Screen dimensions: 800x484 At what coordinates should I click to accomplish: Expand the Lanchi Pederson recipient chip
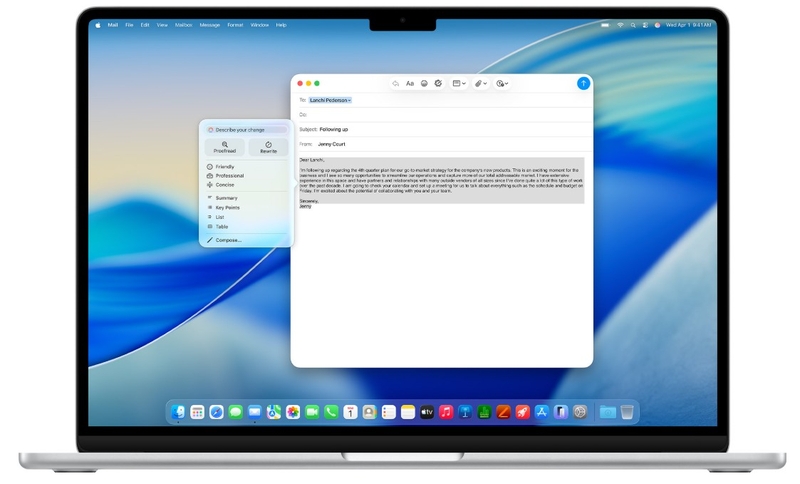(330, 100)
